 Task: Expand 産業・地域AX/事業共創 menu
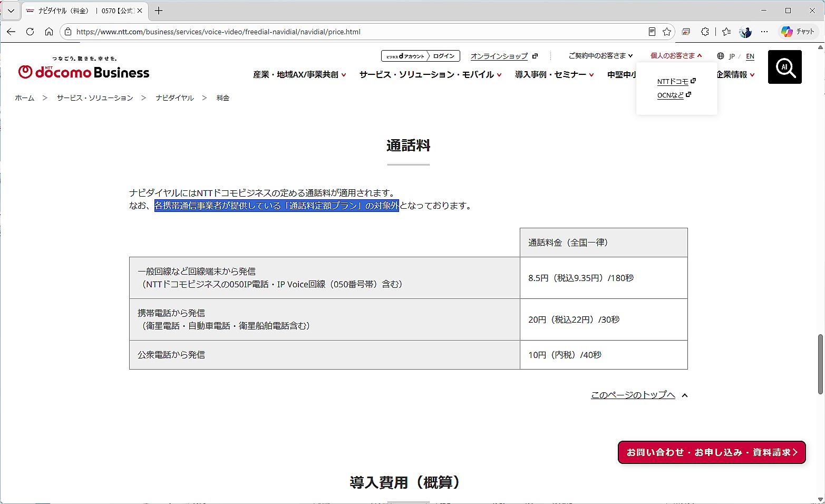coord(299,75)
